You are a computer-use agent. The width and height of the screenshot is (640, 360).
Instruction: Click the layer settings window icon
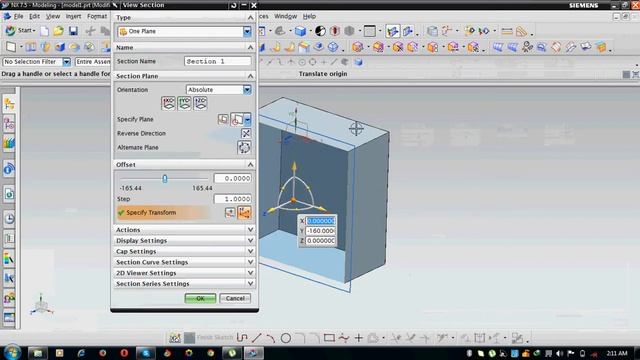tap(369, 31)
